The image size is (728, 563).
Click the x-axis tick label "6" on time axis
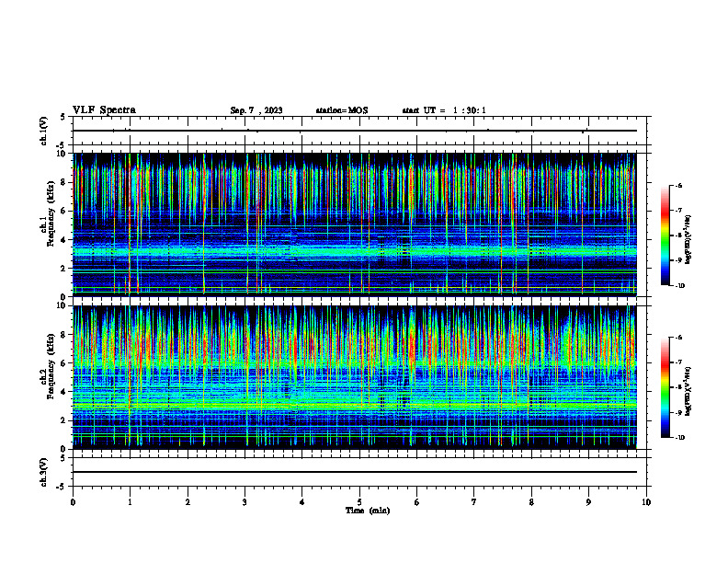(x=417, y=501)
